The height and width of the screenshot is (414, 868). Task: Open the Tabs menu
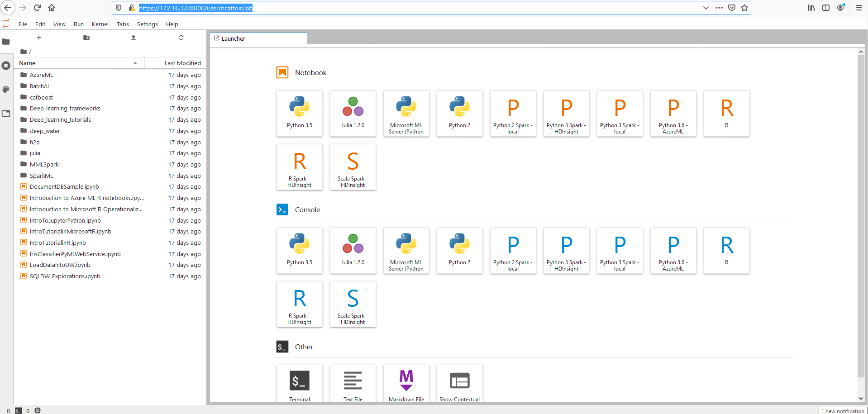[123, 24]
